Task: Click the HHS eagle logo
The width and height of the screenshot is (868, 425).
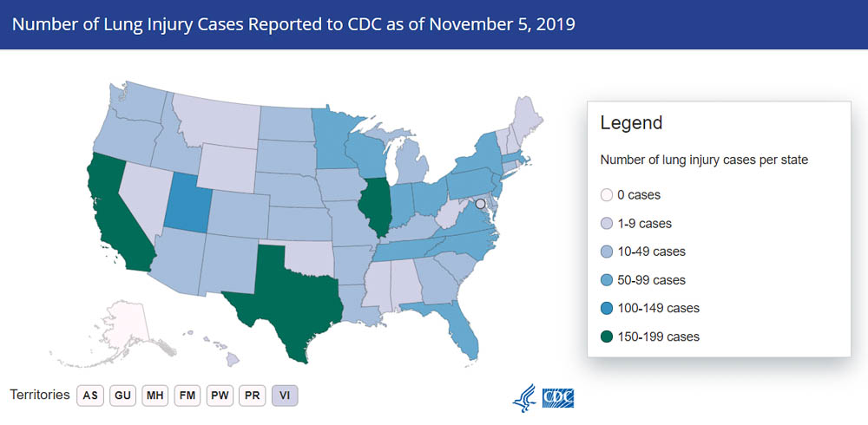Action: pos(524,397)
